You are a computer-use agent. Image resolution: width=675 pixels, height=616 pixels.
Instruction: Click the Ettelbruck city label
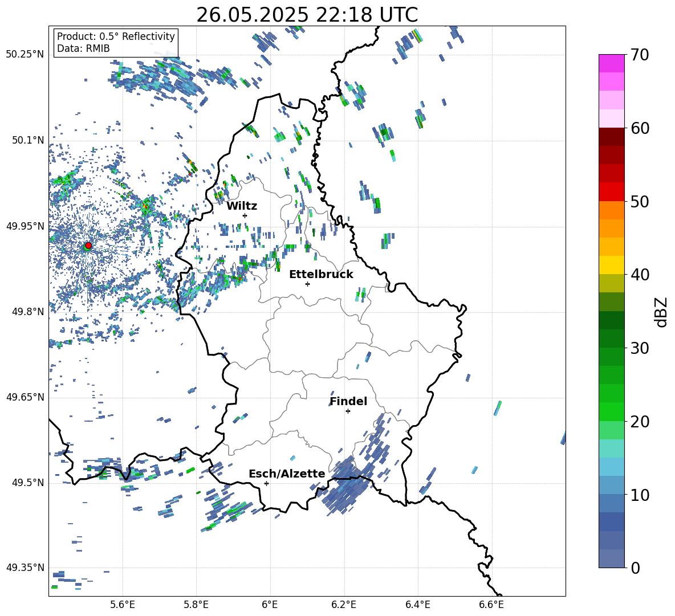click(321, 275)
